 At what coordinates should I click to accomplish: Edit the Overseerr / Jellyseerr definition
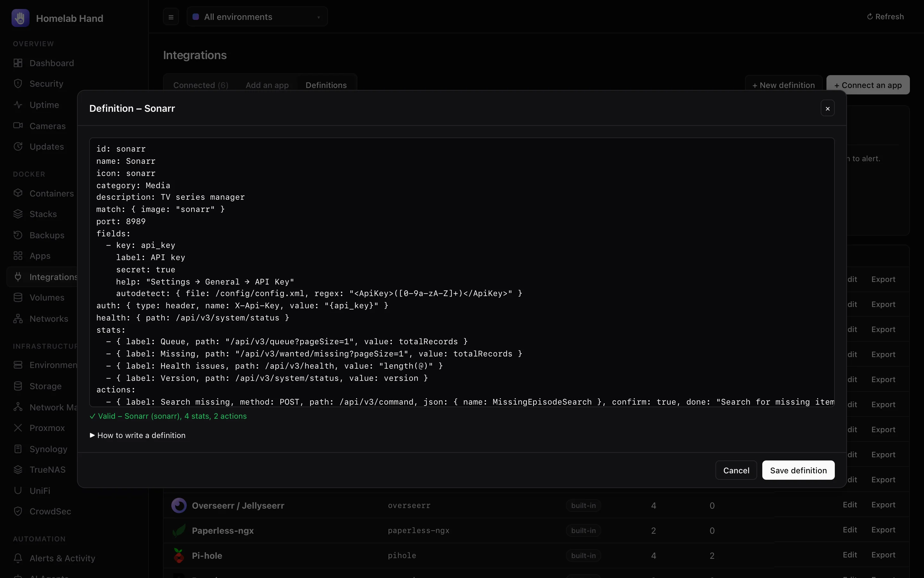[850, 504]
